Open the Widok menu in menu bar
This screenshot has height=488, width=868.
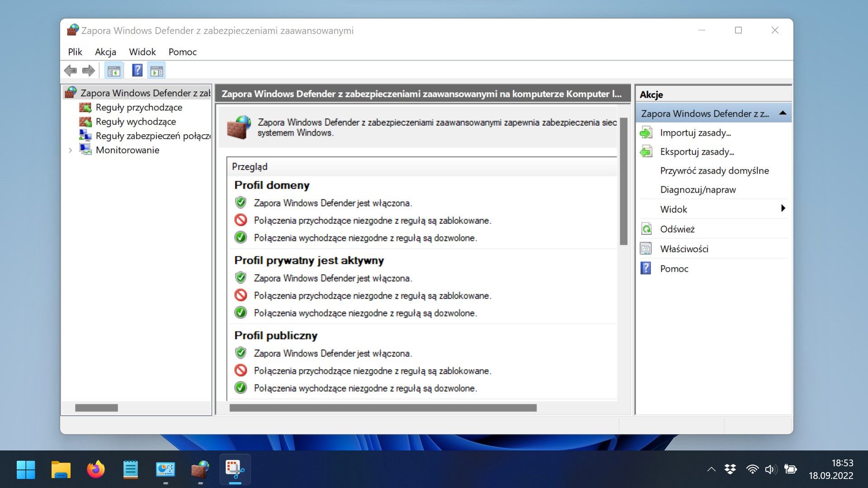click(x=142, y=52)
